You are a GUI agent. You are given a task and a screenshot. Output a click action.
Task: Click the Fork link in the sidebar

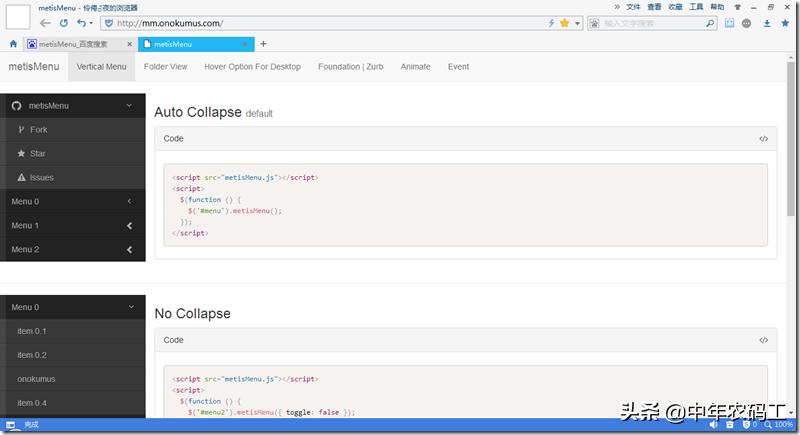click(x=38, y=129)
